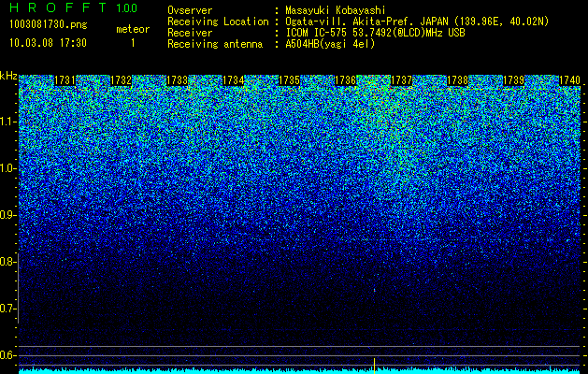This screenshot has width=588, height=374.
Task: Click the 'meteor' label
Action: coord(133,29)
